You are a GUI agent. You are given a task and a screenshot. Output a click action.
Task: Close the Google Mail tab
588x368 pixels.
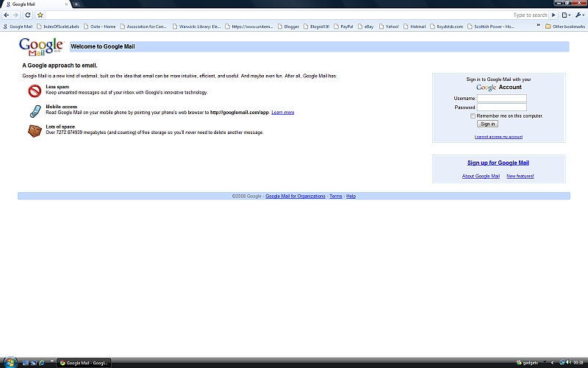tap(66, 4)
